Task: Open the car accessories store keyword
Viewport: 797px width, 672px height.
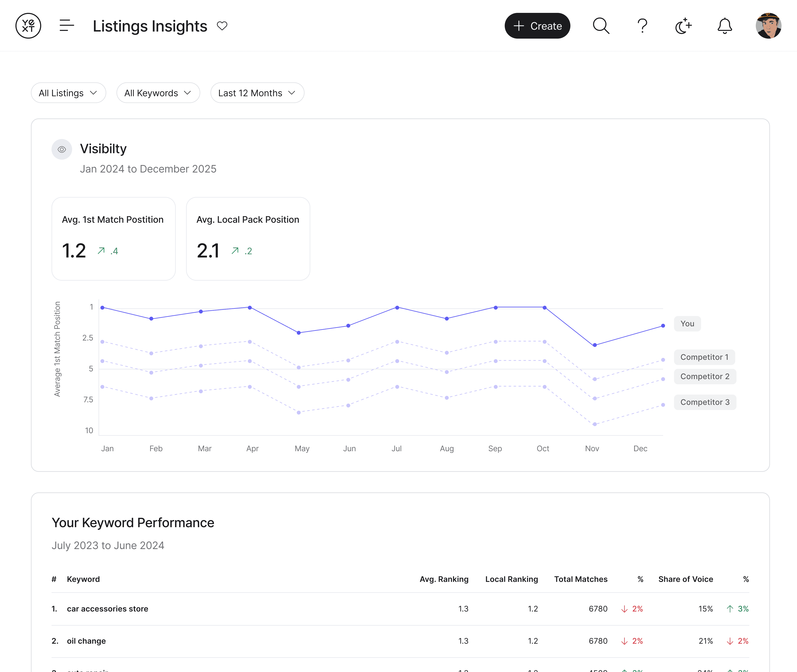Action: [x=108, y=609]
